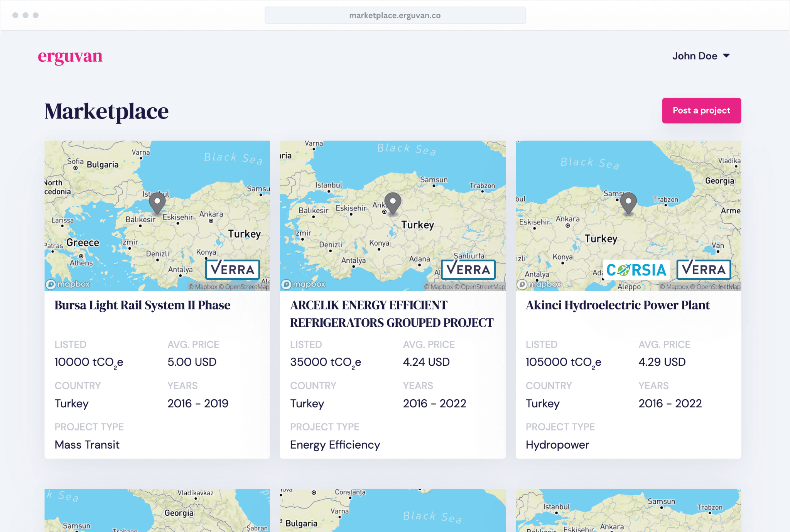Click 'Hydropower' project type
The height and width of the screenshot is (532, 790).
pos(557,445)
